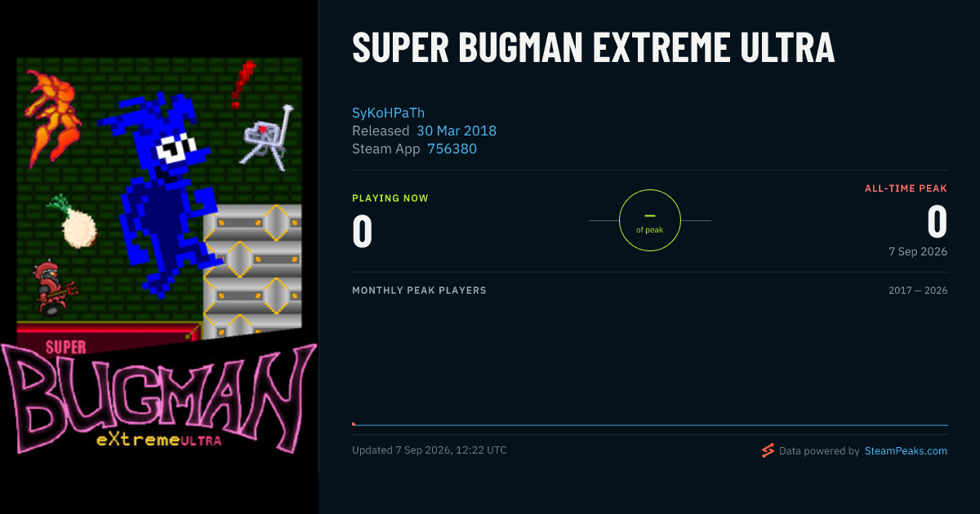
Task: Click the red starting point on chart
Action: [354, 423]
